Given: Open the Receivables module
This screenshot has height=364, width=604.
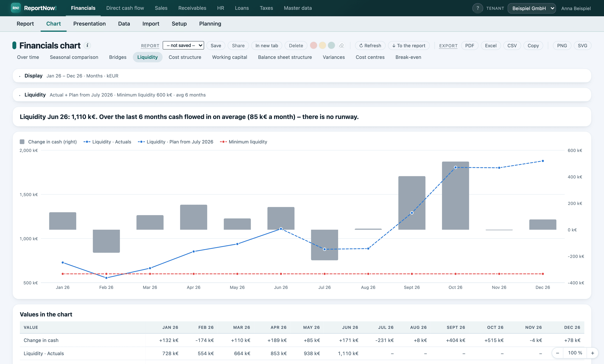Looking at the screenshot, I should tap(192, 8).
